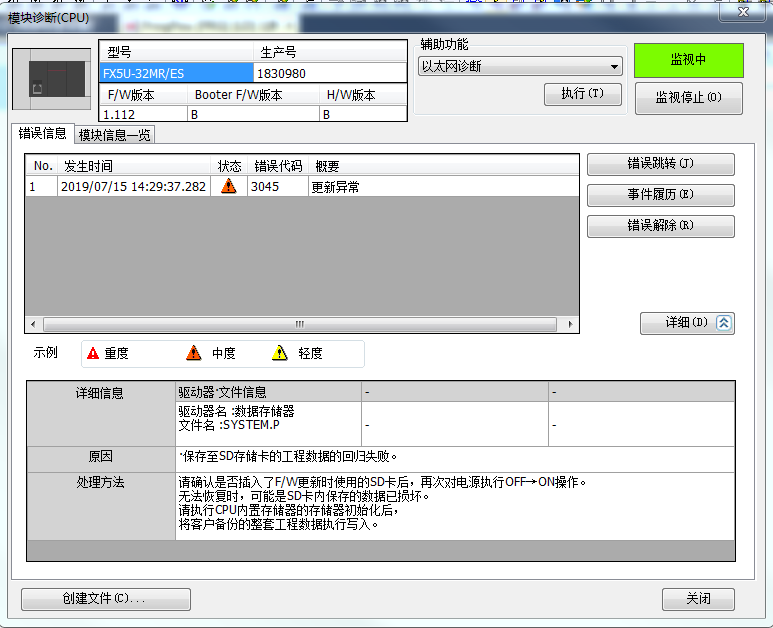
Task: Open the 事件履历(E) event history
Action: [660, 195]
